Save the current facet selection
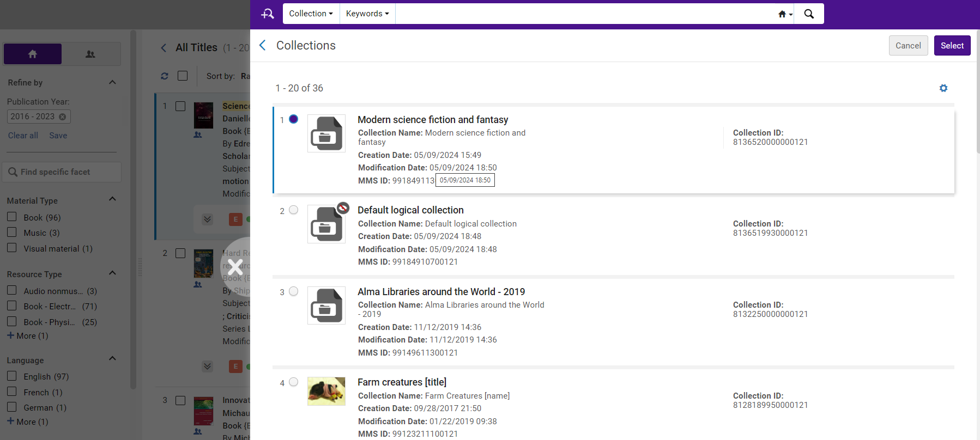Screen dimensions: 980x440 point(58,136)
